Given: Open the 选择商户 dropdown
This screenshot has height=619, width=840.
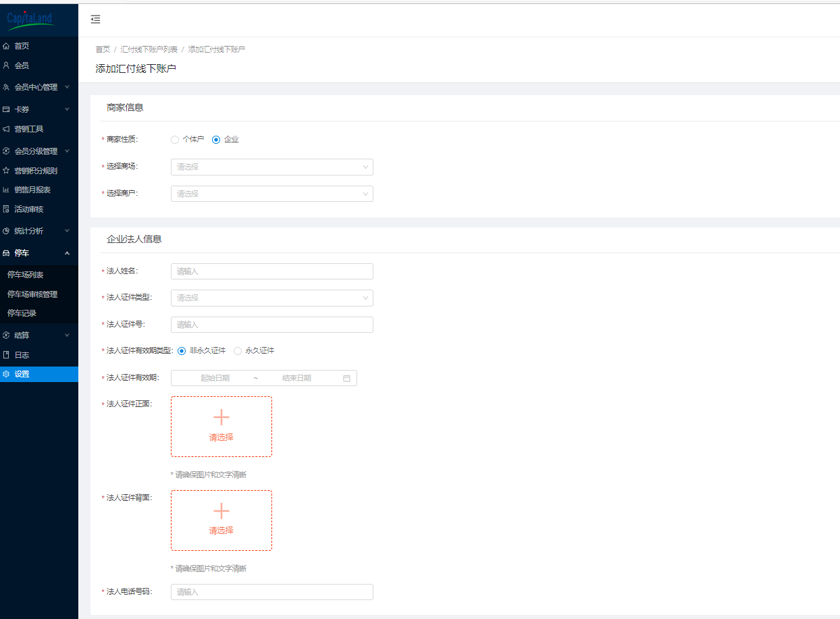Looking at the screenshot, I should 272,194.
